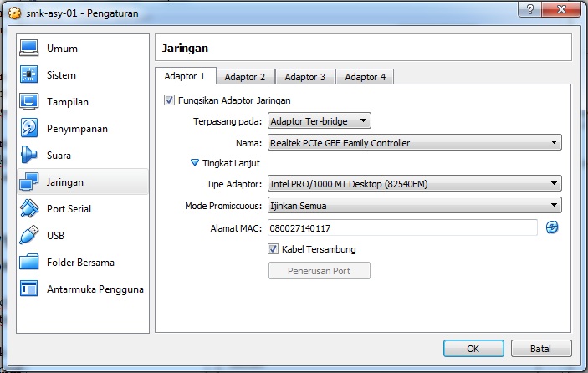Select the Sistem chip icon
The width and height of the screenshot is (588, 373).
[29, 74]
